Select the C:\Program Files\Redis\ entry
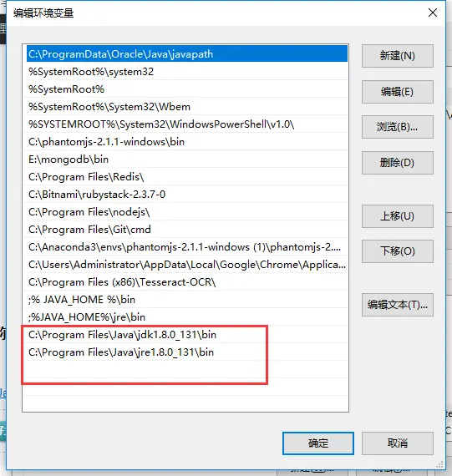Viewport: 452px width, 476px height. click(x=187, y=177)
